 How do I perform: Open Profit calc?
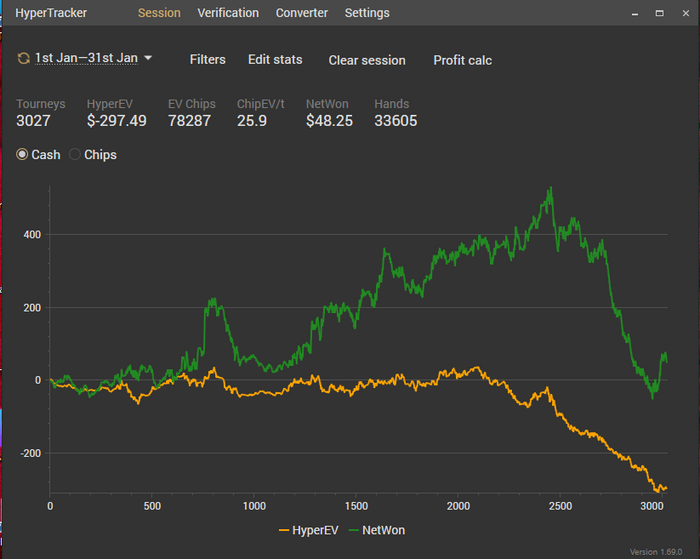462,60
